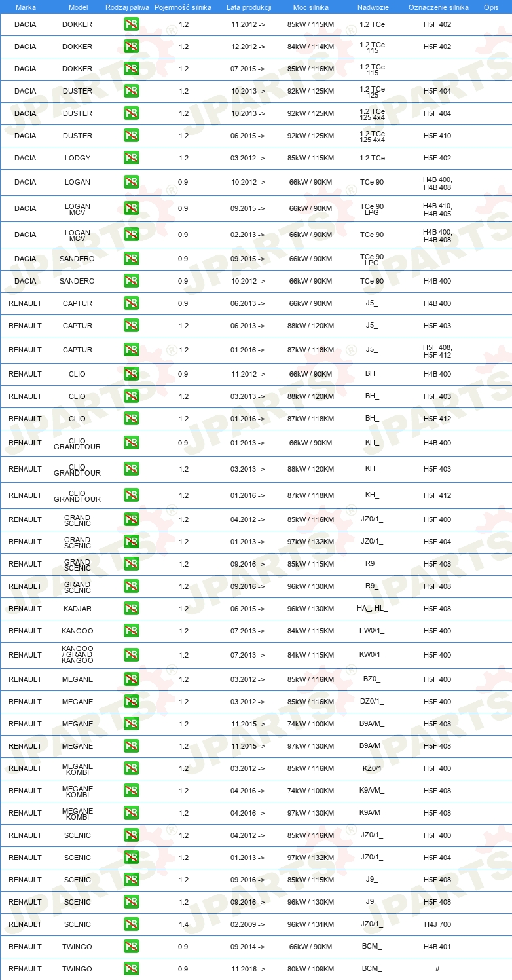Click the fuel icon for GRAND SCENIC 04.2012 row
This screenshot has height=980, width=512.
(131, 519)
